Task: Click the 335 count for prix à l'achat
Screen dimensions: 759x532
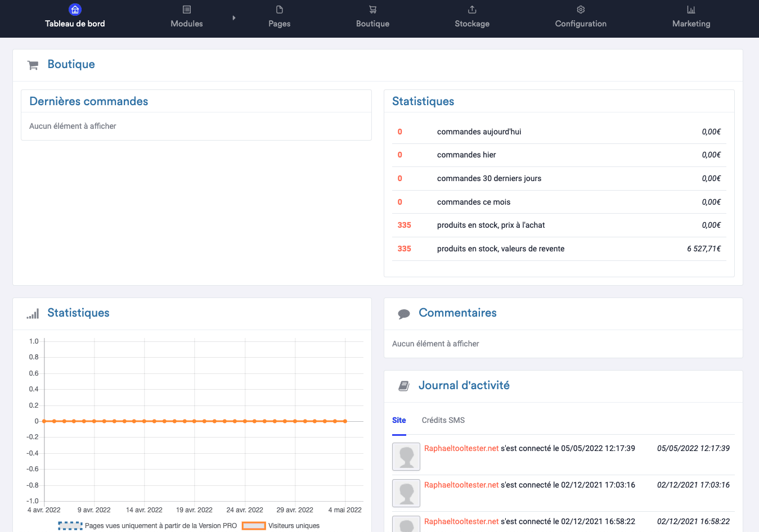Action: click(x=405, y=225)
